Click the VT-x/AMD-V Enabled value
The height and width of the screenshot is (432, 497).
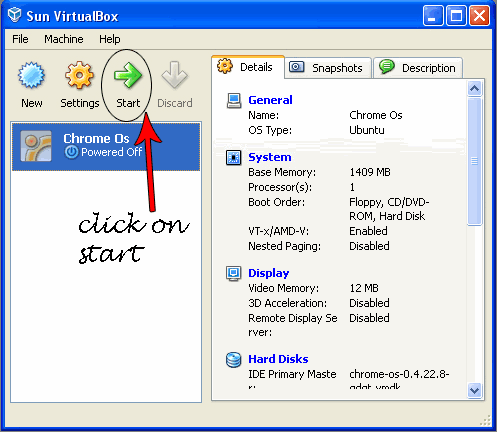[x=368, y=231]
